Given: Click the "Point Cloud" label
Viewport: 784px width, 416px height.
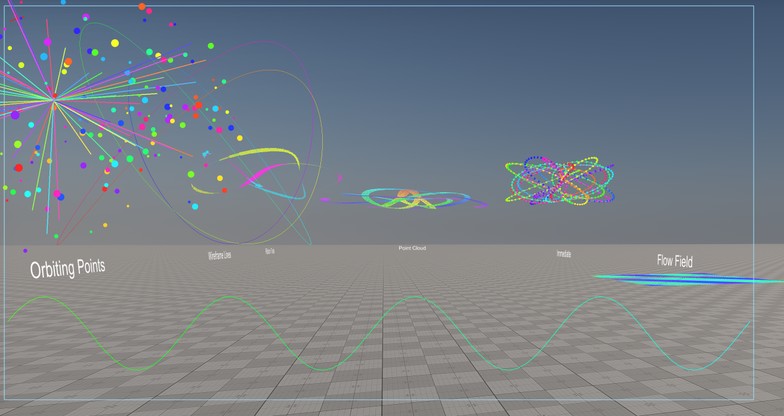Looking at the screenshot, I should [412, 248].
